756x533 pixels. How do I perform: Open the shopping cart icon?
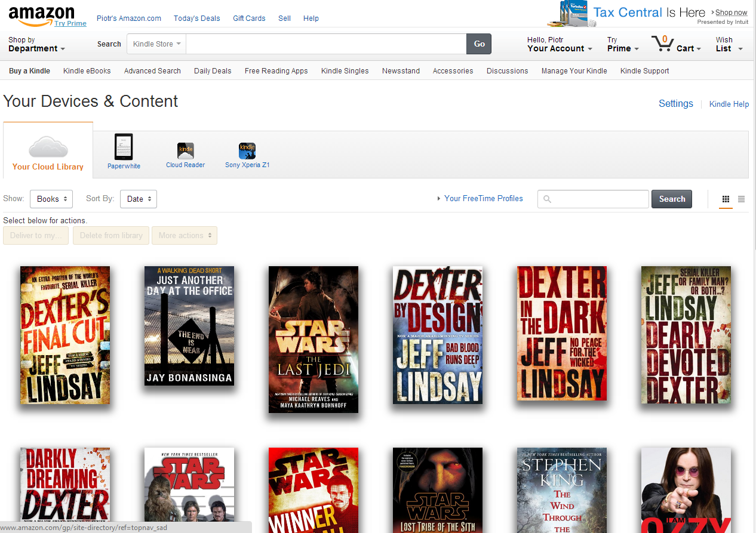(x=662, y=44)
